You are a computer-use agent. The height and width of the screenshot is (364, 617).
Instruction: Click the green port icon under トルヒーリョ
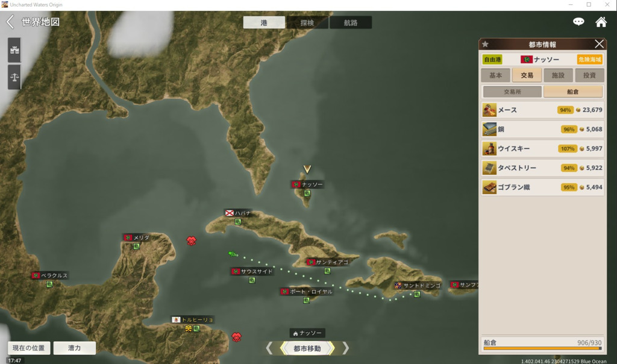[197, 328]
